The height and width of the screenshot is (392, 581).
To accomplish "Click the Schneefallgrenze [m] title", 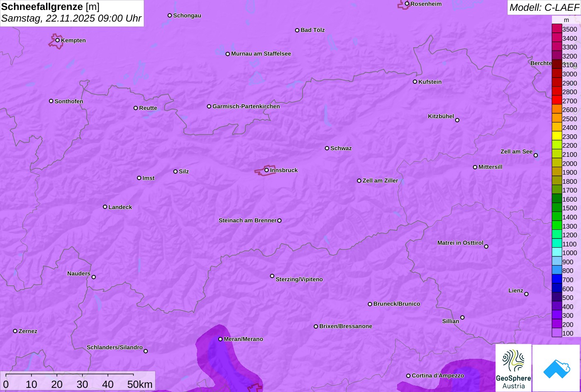I will pos(50,6).
